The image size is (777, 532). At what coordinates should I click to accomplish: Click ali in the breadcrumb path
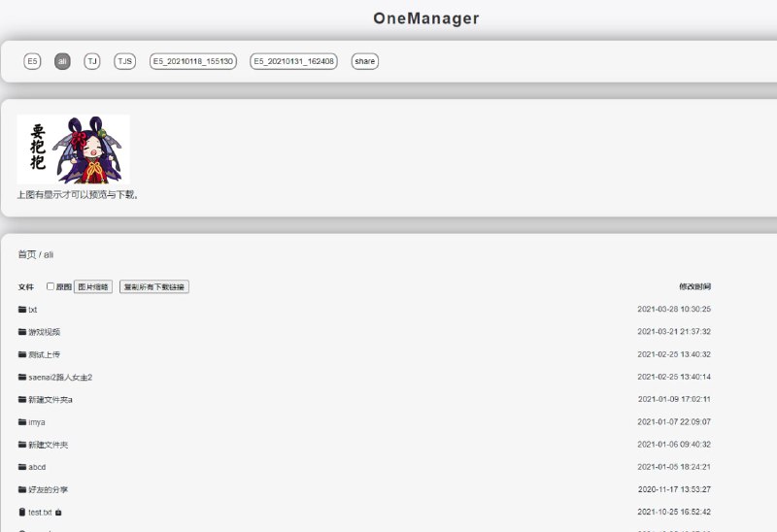49,254
